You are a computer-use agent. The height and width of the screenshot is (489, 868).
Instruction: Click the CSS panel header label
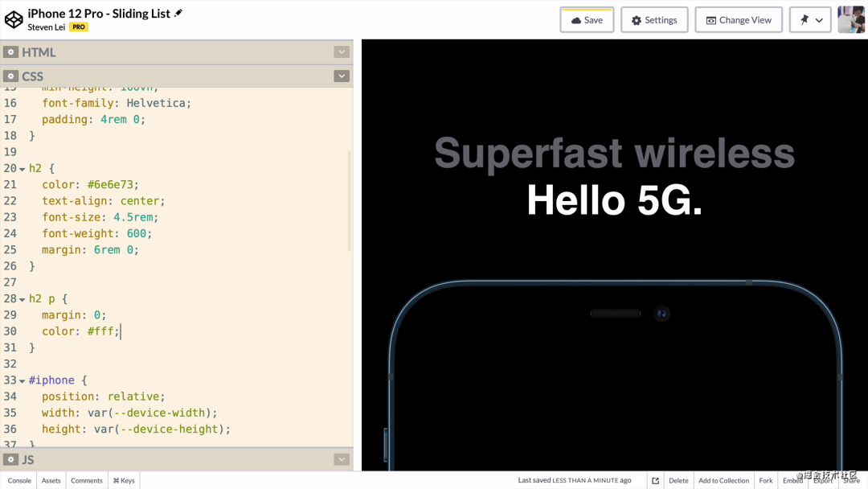tap(33, 76)
